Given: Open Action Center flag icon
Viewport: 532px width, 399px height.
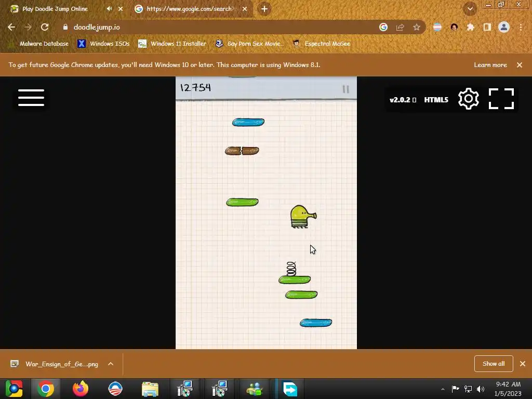Looking at the screenshot, I should point(455,389).
